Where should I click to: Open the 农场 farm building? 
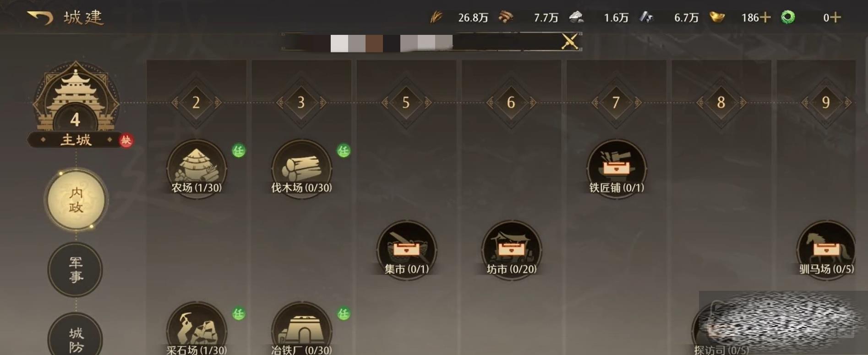click(x=197, y=169)
